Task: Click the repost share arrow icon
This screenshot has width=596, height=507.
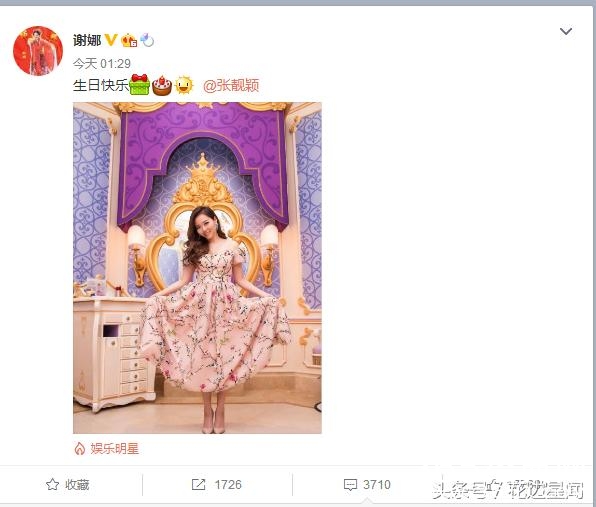Action: click(x=198, y=485)
